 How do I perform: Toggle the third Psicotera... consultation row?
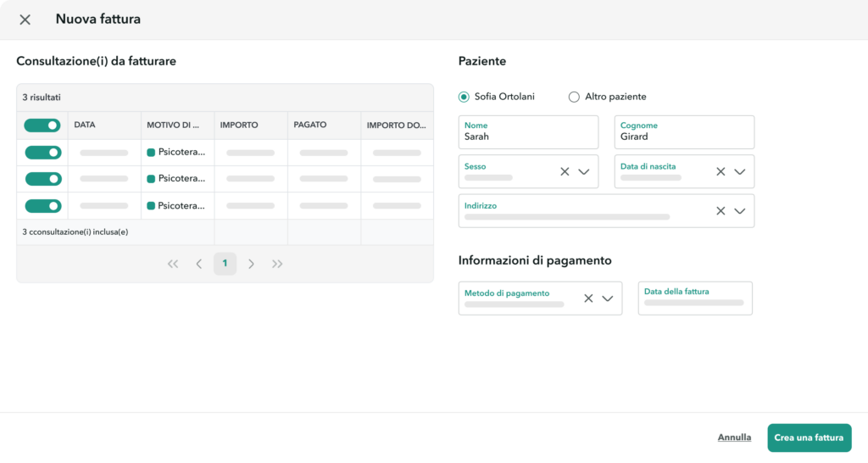point(42,206)
